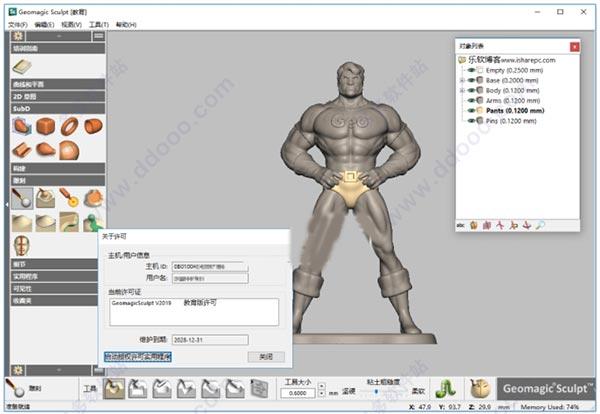Click the tool size input field
The height and width of the screenshot is (414, 600).
point(297,392)
